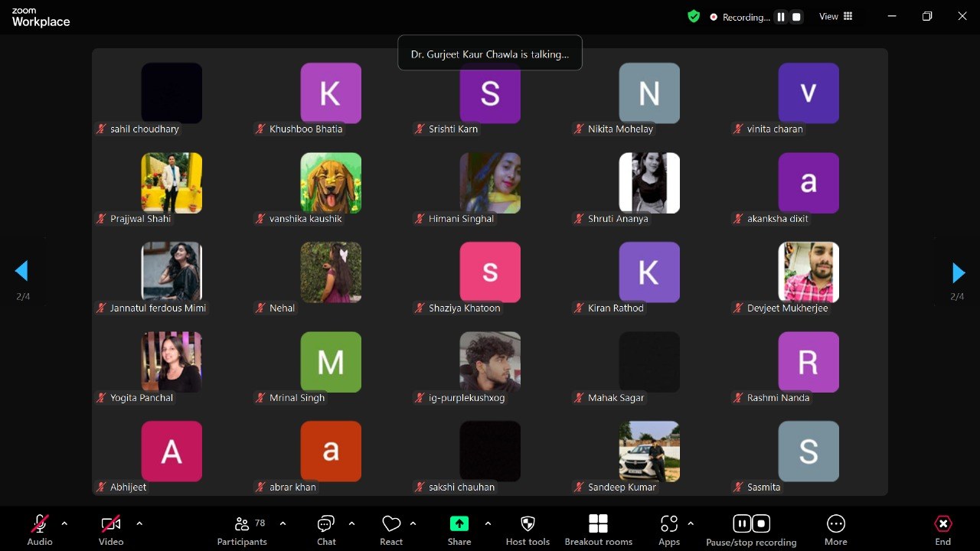This screenshot has height=551, width=980.
Task: Open the Apps panel
Action: (669, 530)
